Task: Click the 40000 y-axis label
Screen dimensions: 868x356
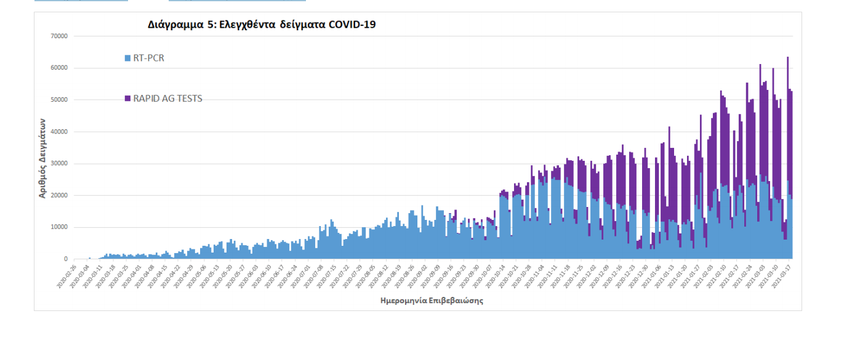Action: 59,132
